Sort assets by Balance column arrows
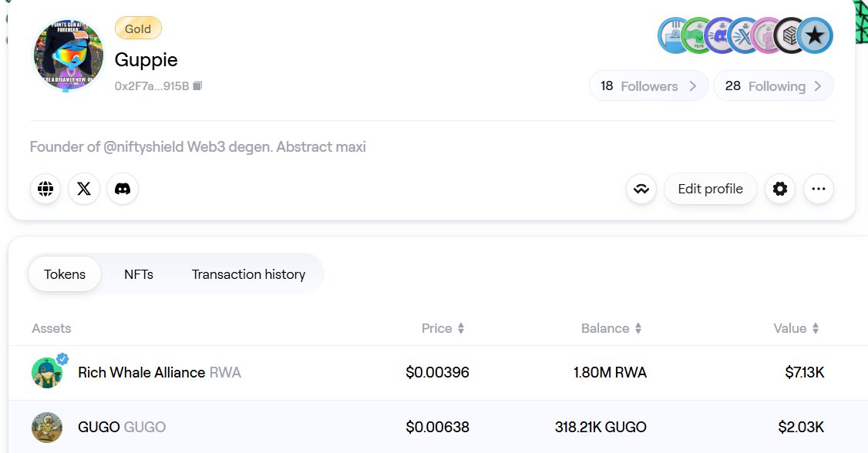 [638, 328]
